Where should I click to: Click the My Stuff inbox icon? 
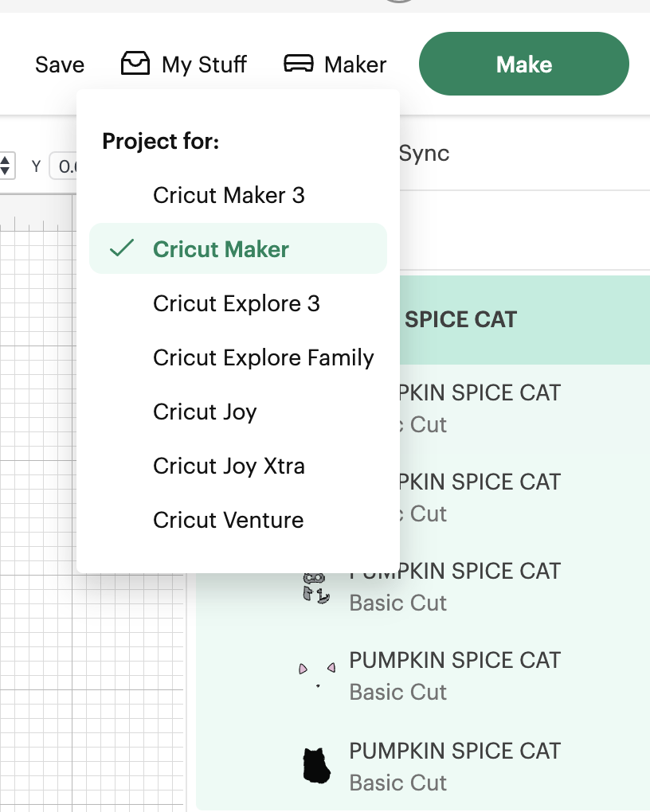(135, 64)
